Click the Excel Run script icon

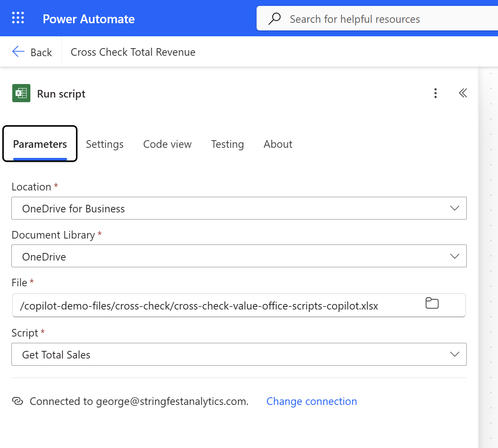(21, 93)
